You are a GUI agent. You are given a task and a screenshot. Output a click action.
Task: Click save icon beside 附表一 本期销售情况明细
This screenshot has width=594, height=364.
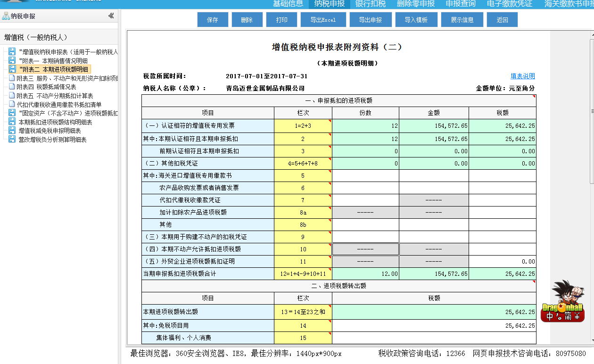(12, 60)
